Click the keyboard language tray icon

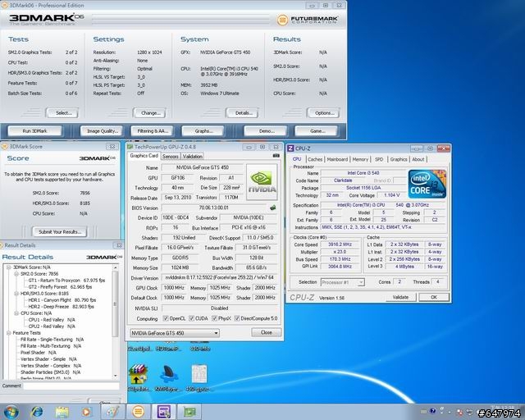pos(423,411)
